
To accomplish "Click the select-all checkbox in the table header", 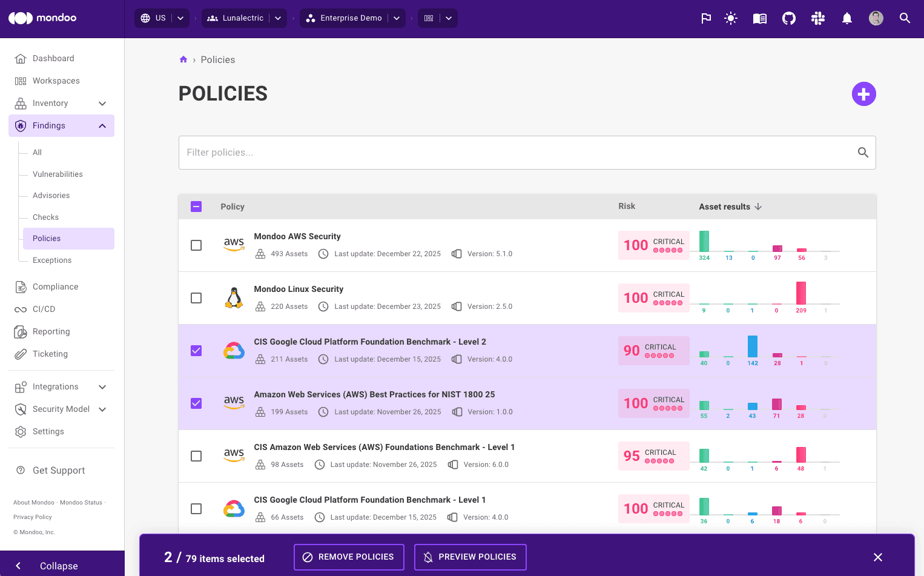I will [x=196, y=206].
